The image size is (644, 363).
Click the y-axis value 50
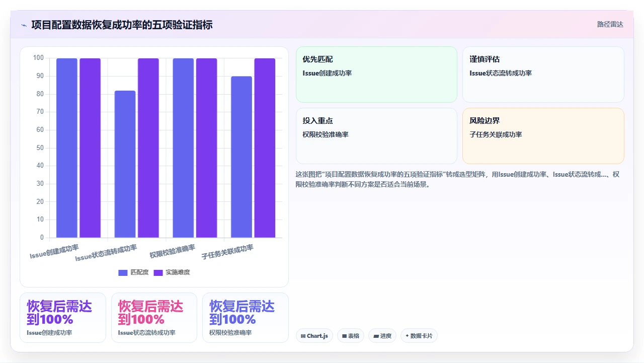click(40, 148)
